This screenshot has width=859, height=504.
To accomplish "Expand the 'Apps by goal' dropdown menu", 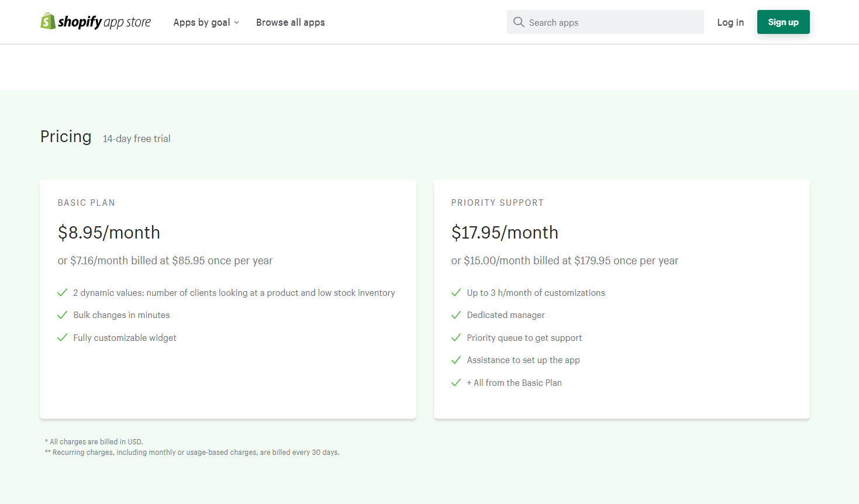I will tap(202, 22).
